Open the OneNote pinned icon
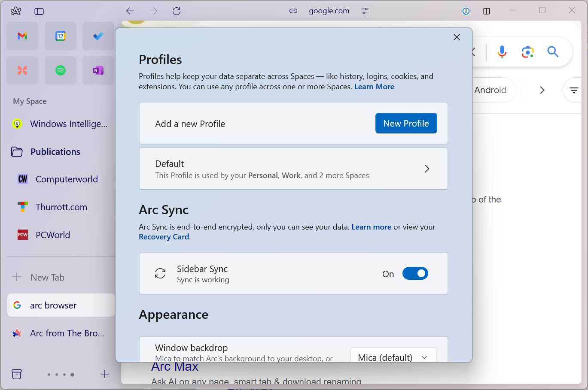This screenshot has width=588, height=390. pyautogui.click(x=98, y=70)
